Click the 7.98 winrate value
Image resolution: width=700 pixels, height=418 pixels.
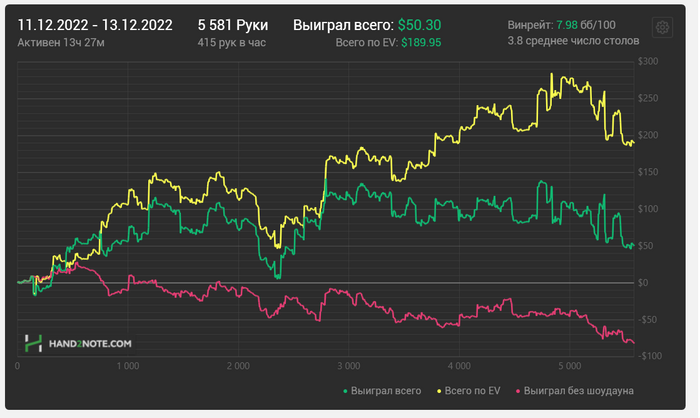click(567, 25)
